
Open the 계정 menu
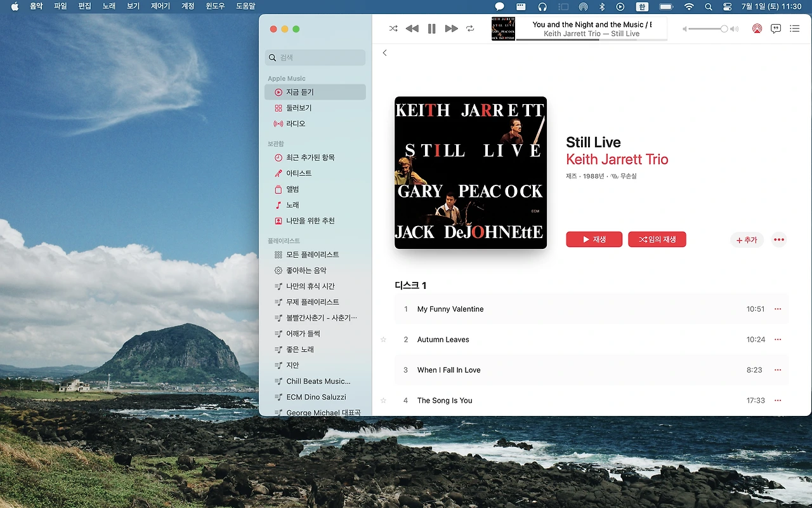coord(188,6)
